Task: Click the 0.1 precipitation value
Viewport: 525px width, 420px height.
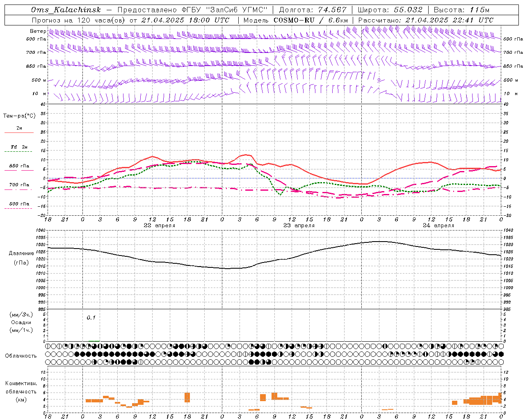Action: coord(91,317)
